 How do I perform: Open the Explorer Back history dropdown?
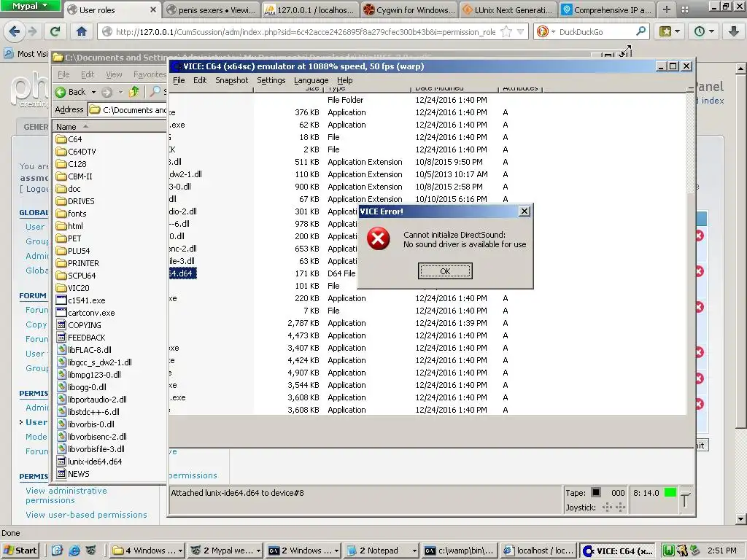[x=93, y=92]
